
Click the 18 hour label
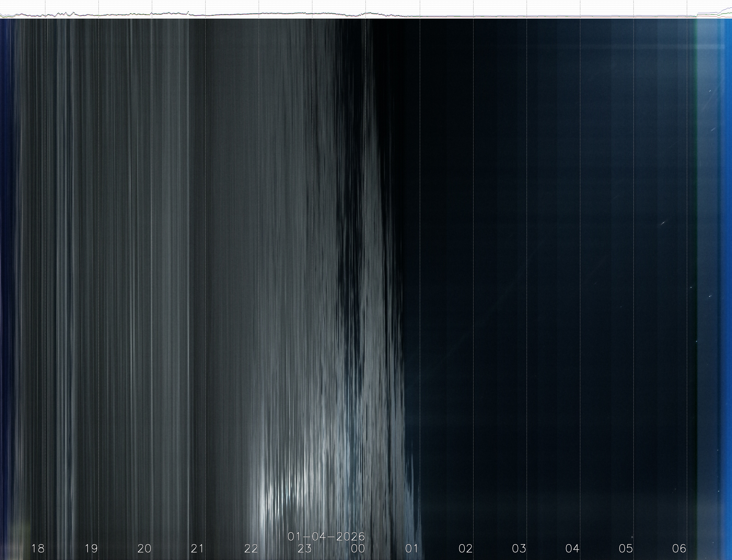(x=38, y=548)
